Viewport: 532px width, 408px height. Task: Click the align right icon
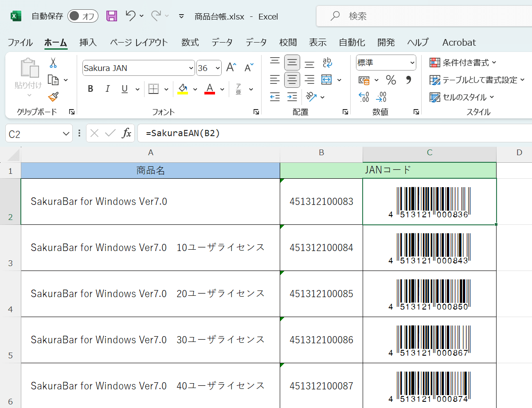tap(309, 80)
